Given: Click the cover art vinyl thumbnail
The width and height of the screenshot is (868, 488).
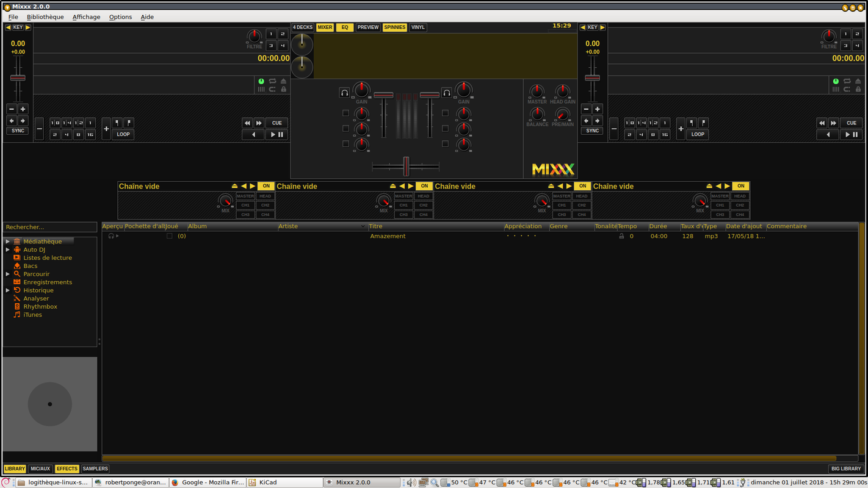Looking at the screenshot, I should pyautogui.click(x=50, y=404).
